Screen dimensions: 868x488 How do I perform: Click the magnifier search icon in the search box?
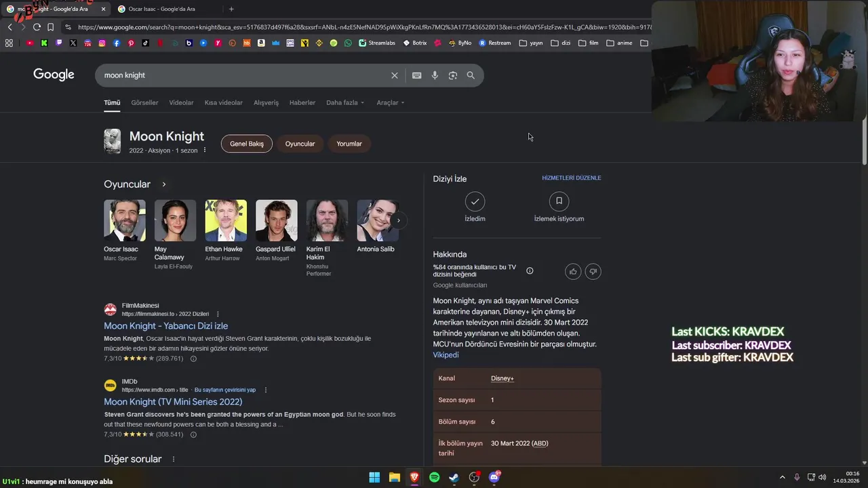point(471,75)
